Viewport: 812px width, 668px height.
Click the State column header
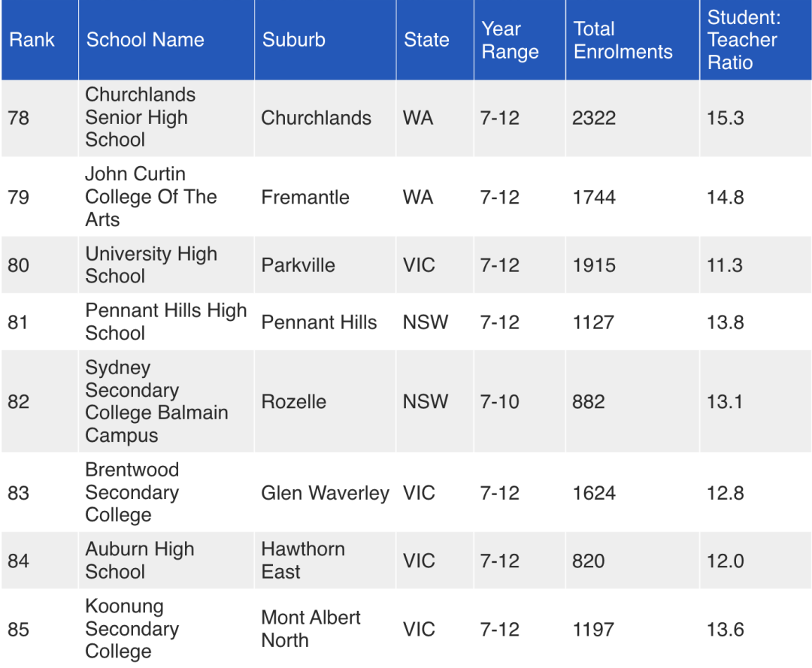pos(426,40)
